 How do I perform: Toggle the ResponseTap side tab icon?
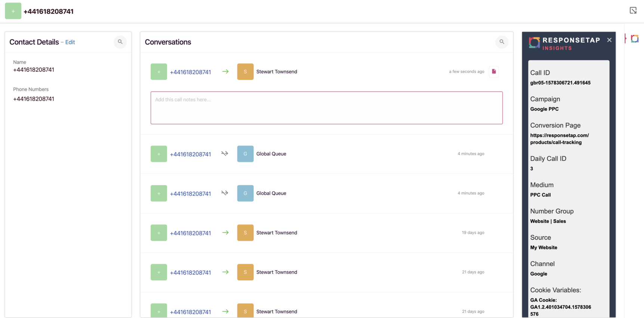pos(634,39)
